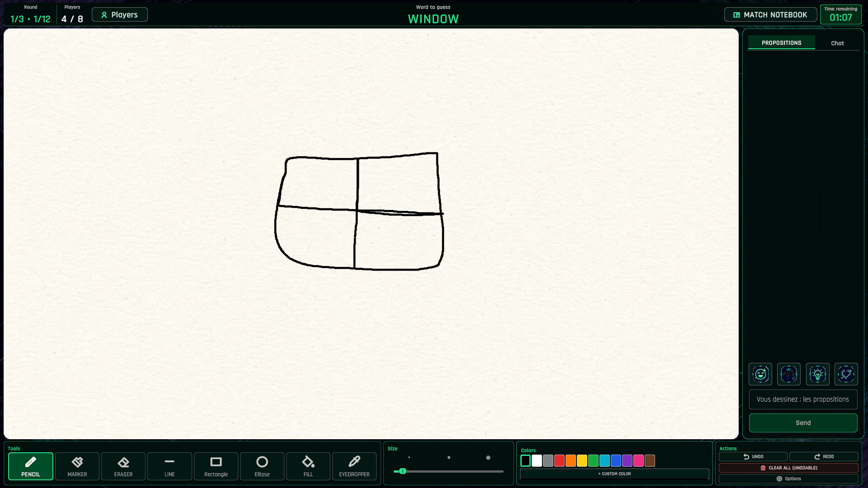Image resolution: width=868 pixels, height=488 pixels.
Task: Select the purple color swatch
Action: (627, 461)
